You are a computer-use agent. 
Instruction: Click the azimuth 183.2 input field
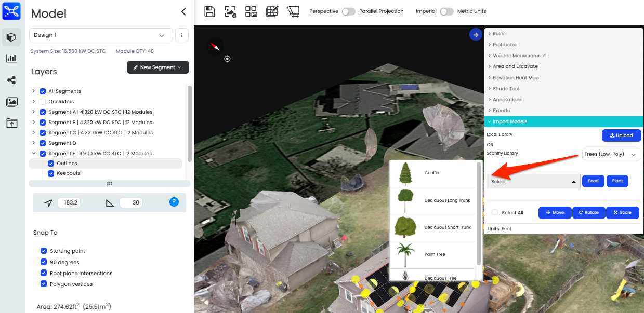(69, 203)
